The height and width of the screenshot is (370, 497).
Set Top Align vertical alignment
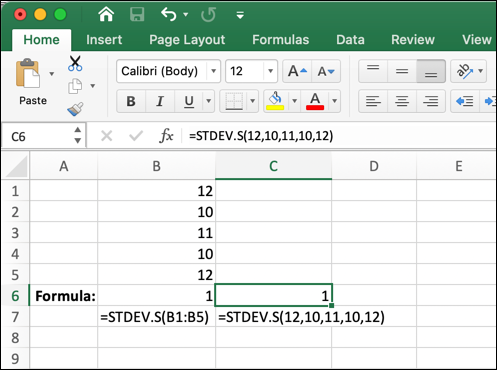click(x=373, y=71)
